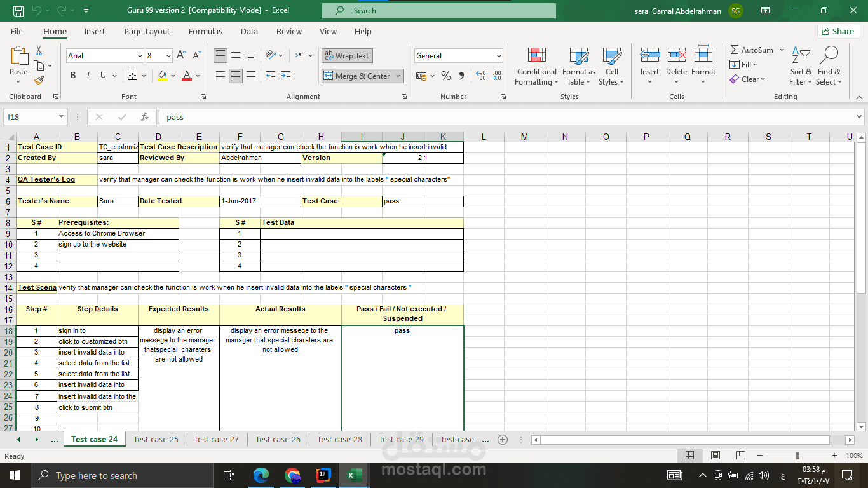The width and height of the screenshot is (868, 488).
Task: Open the test case 27 sheet
Action: tap(217, 440)
